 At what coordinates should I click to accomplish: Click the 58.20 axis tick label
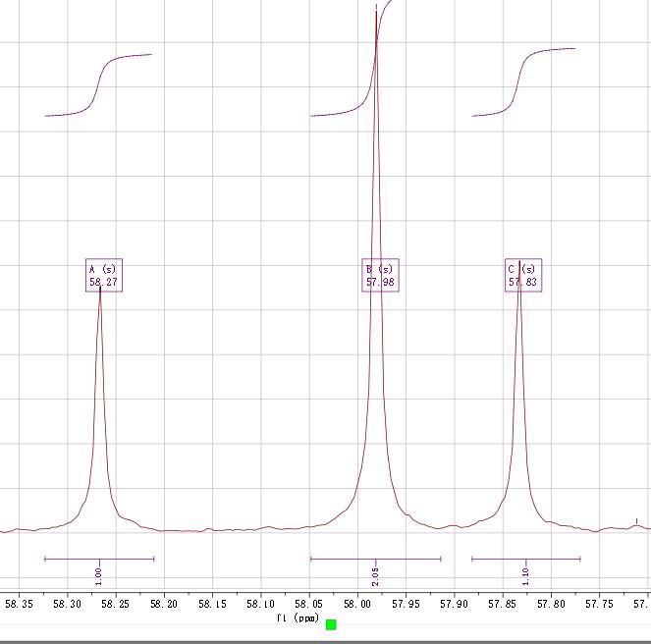164,605
